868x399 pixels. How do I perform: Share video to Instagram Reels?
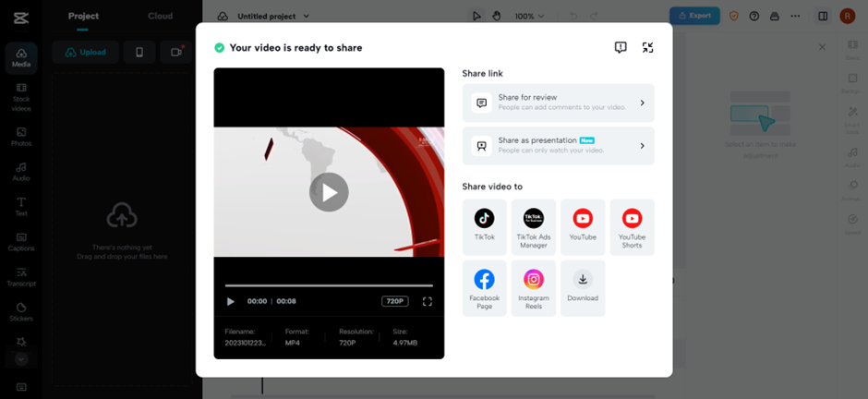(533, 288)
